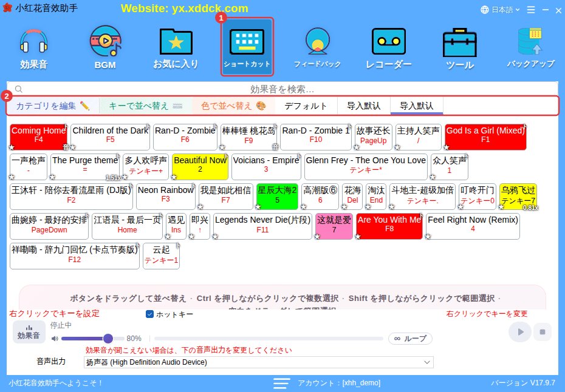The image size is (565, 392).
Task: Click the speaker volume icon
Action: click(x=55, y=339)
